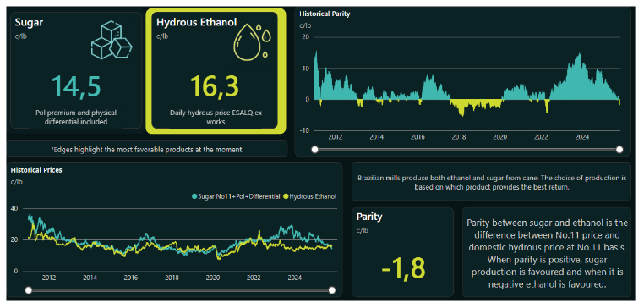The width and height of the screenshot is (644, 308).
Task: Click the 14,5 sugar price value
Action: tap(76, 87)
